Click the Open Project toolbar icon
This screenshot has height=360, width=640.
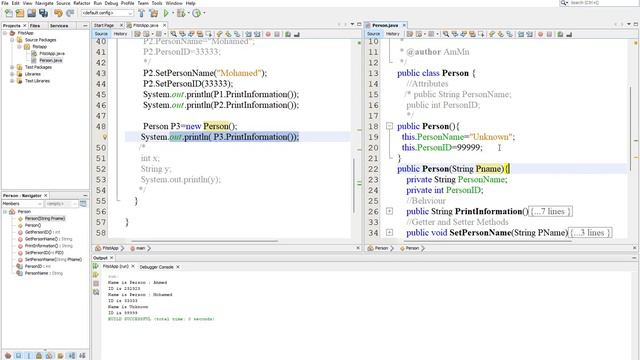31,13
